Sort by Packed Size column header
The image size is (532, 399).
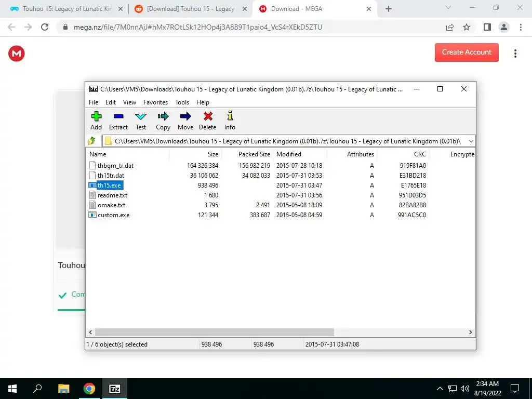[247, 154]
